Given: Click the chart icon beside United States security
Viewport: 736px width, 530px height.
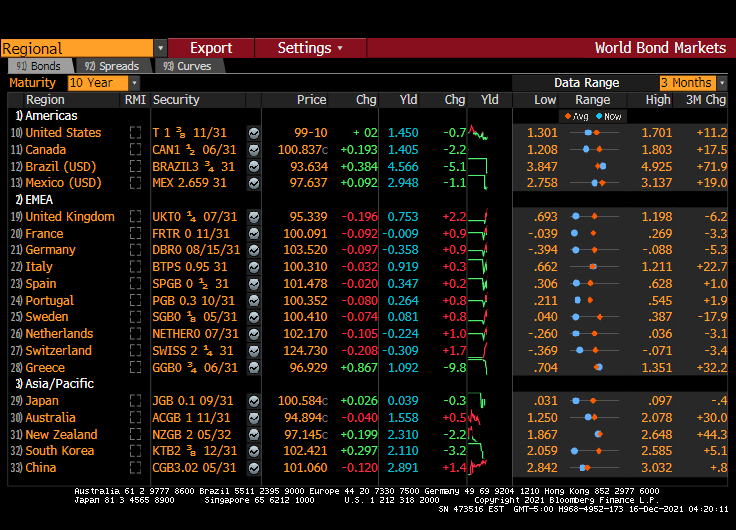Looking at the screenshot, I should click(x=254, y=133).
